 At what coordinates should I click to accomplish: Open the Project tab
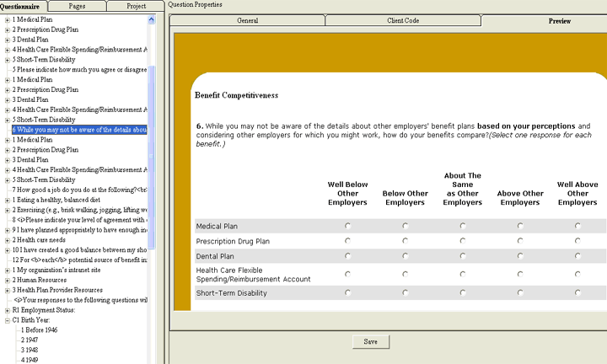coord(136,6)
